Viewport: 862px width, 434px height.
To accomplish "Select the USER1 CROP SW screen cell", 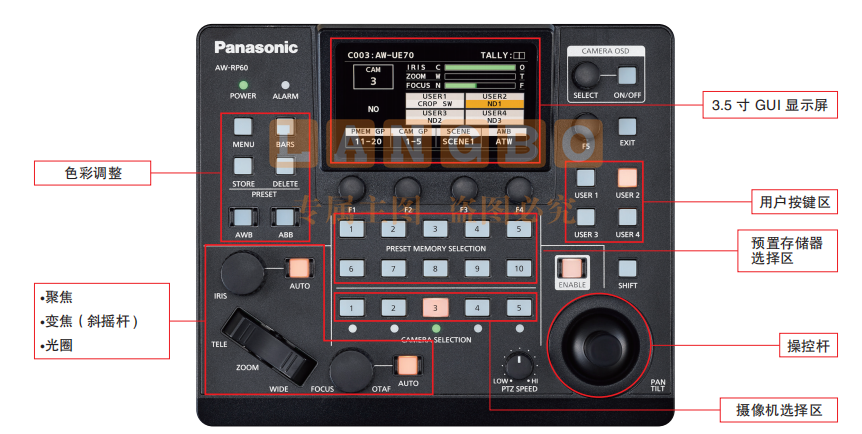I will (434, 100).
